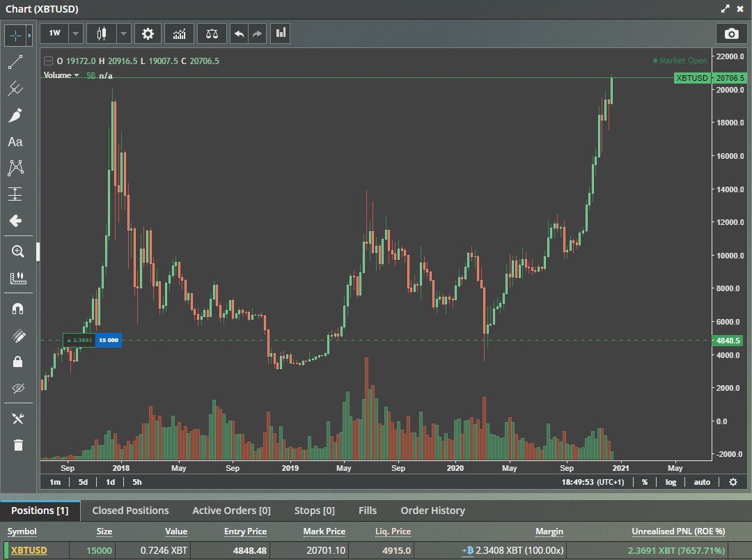Toggle the log scale
This screenshot has width=752, height=560.
pyautogui.click(x=671, y=482)
